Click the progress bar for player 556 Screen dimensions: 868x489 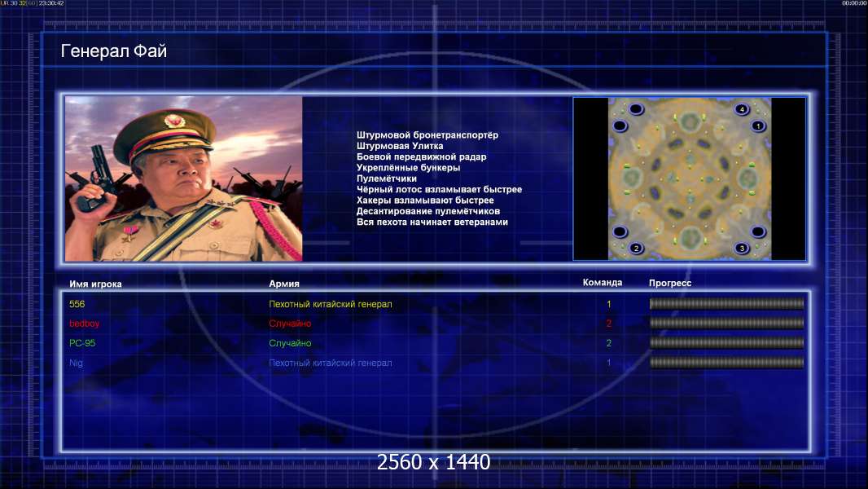[x=726, y=303]
